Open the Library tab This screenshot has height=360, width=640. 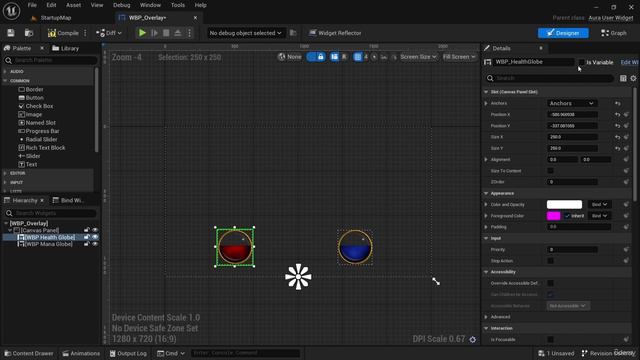coord(65,48)
